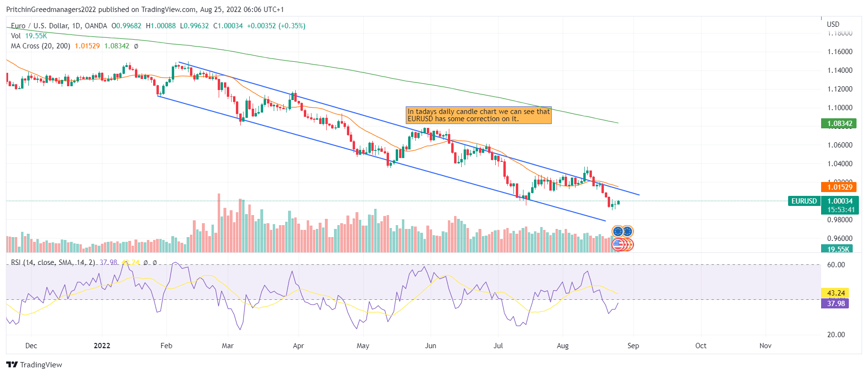Click the change value +0.00352 (+0.35%)

click(276, 26)
